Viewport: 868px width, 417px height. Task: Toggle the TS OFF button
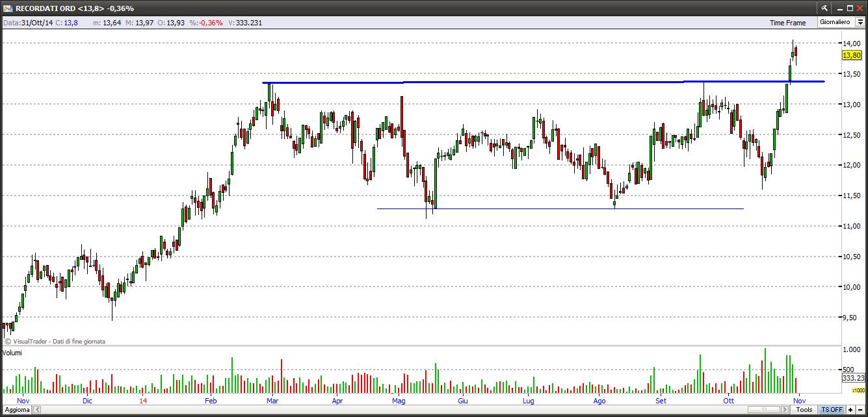(x=832, y=410)
